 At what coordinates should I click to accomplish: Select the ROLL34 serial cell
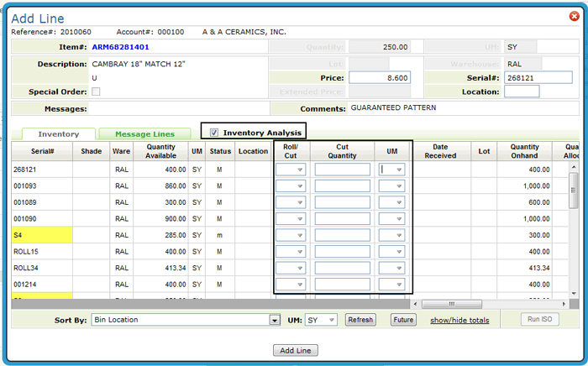[x=42, y=268]
